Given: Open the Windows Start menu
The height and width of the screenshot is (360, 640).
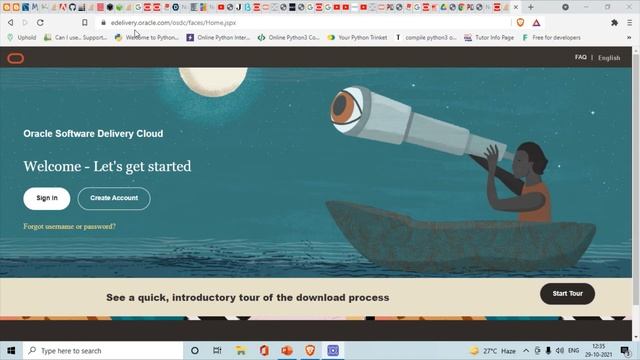Looking at the screenshot, I should 11,351.
